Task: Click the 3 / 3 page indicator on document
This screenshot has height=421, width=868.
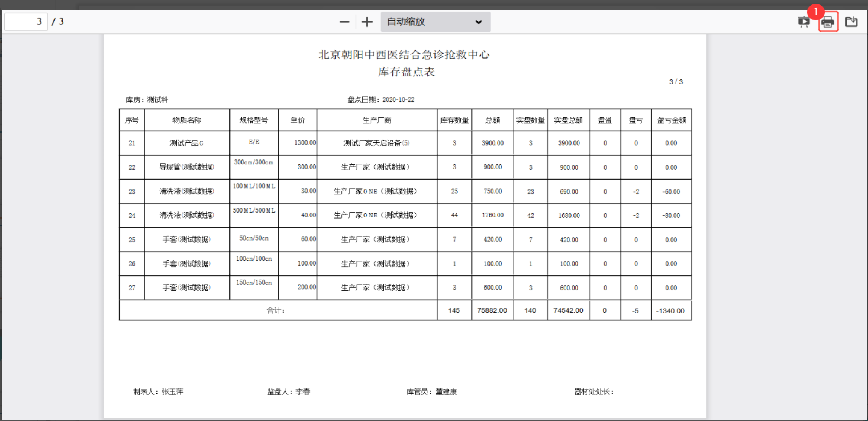Action: point(676,82)
